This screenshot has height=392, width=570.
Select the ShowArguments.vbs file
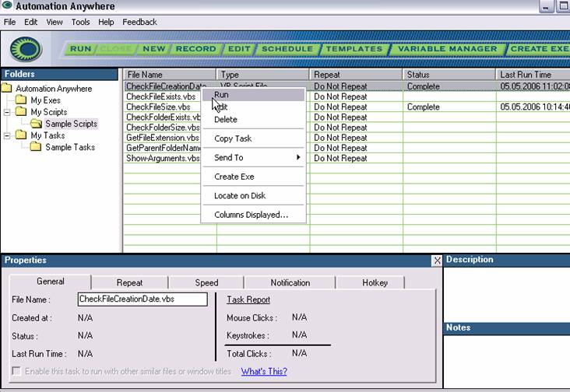pyautogui.click(x=163, y=158)
